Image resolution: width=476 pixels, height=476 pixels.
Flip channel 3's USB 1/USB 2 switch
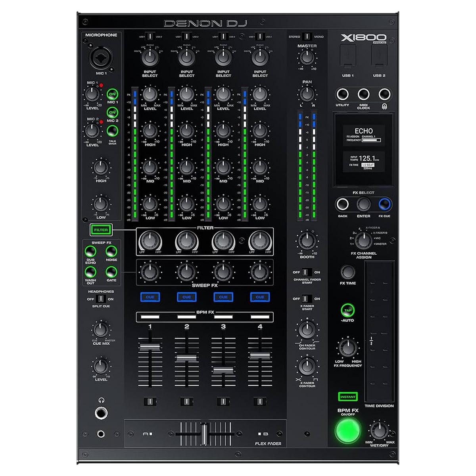[x=223, y=36]
